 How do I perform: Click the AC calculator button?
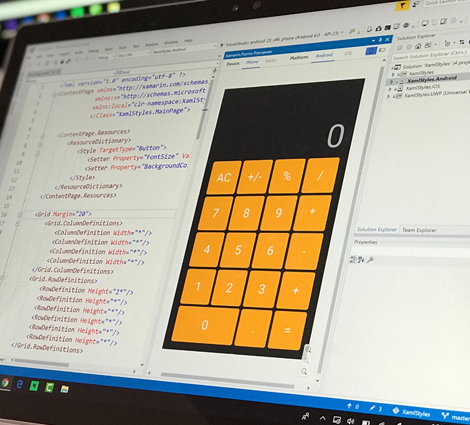coord(224,177)
